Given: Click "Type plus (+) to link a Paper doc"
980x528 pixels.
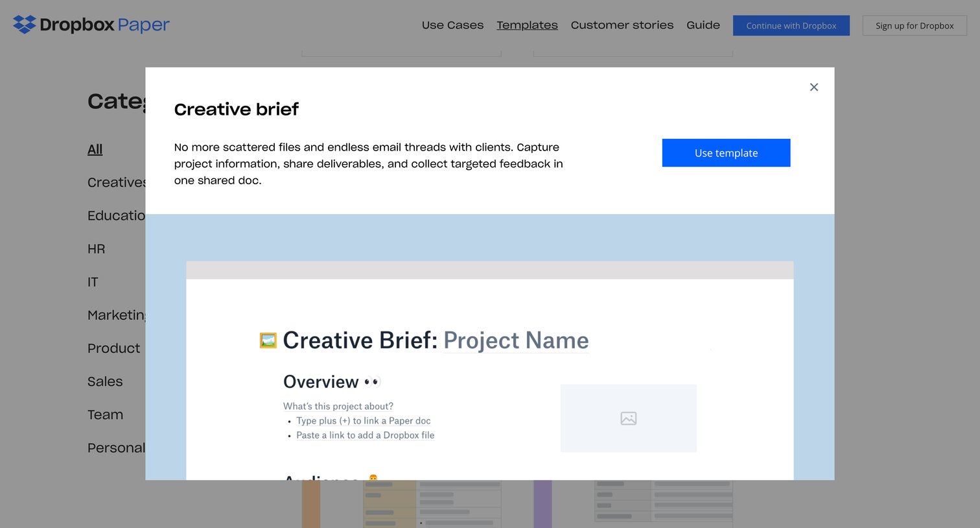Looking at the screenshot, I should pyautogui.click(x=364, y=421).
